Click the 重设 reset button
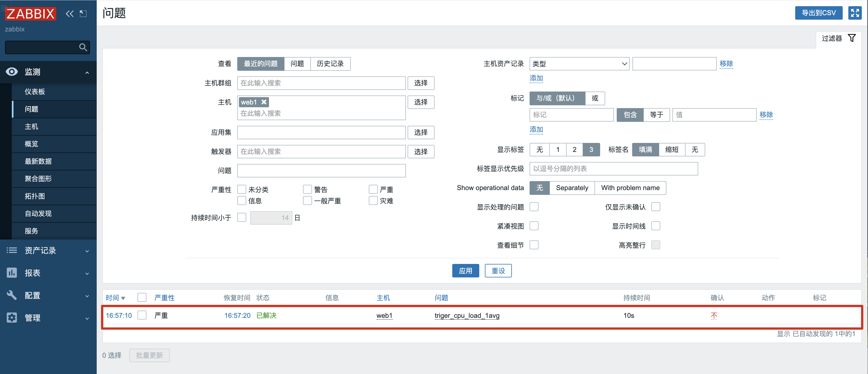 pos(498,271)
